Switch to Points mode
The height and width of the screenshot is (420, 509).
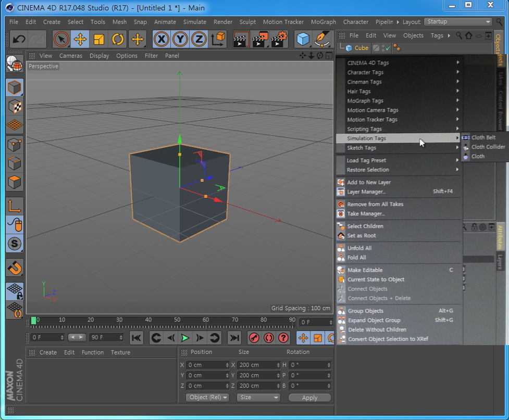[14, 145]
